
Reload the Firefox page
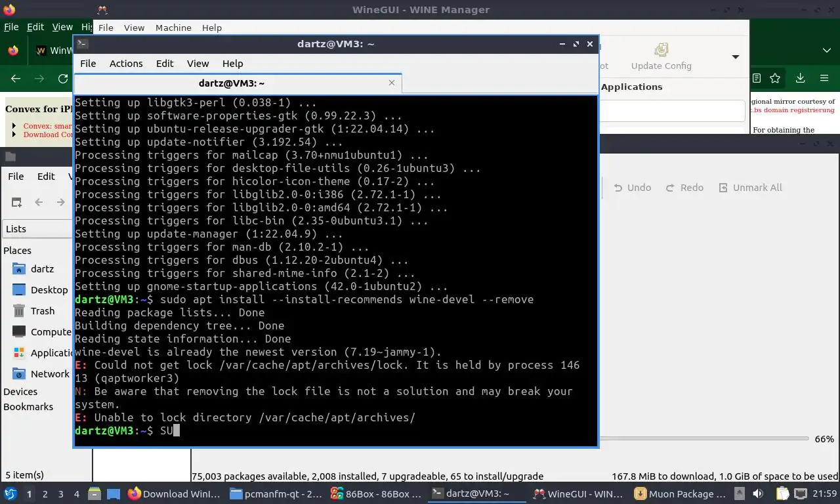click(63, 79)
